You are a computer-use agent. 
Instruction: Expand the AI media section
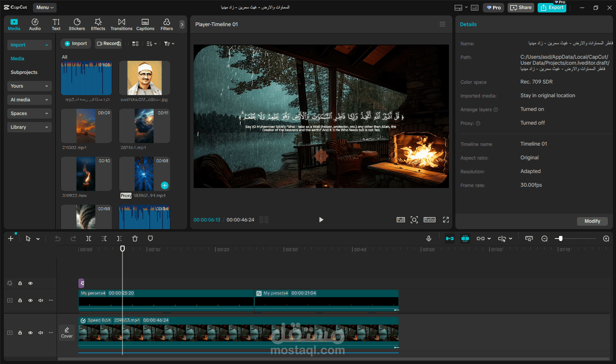30,100
